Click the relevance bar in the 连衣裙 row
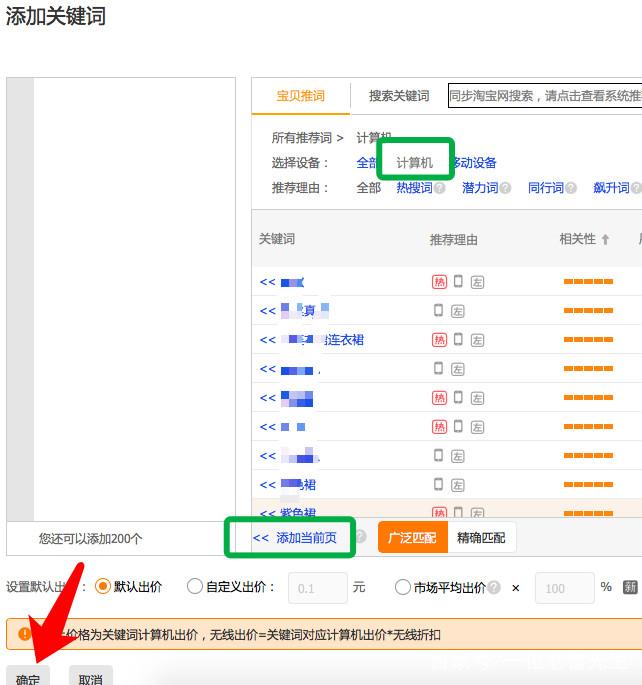This screenshot has width=642, height=685. pos(588,339)
